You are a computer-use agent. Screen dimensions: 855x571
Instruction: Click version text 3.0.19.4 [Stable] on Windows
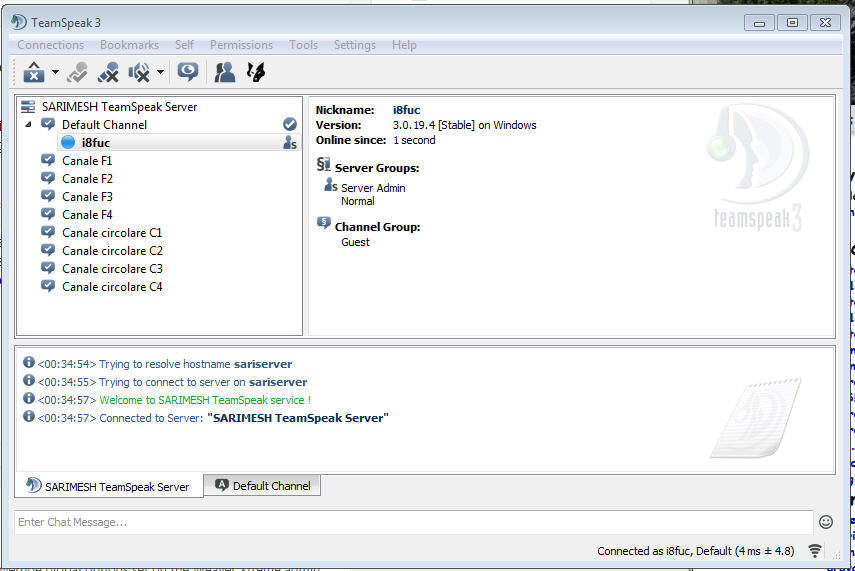pos(465,125)
